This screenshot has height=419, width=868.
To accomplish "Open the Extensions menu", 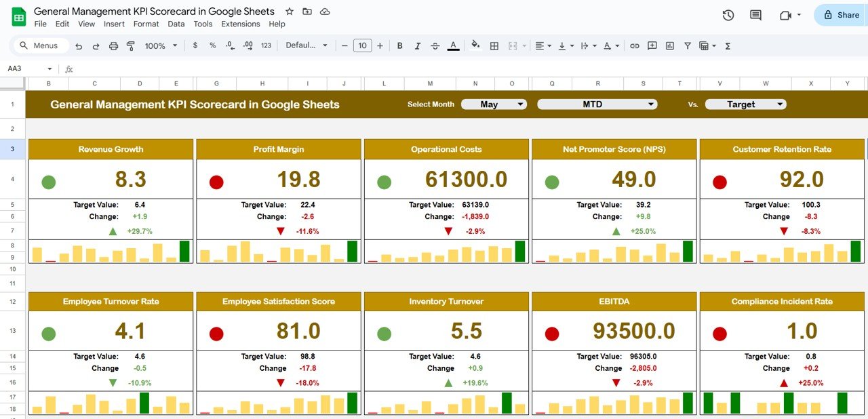I will coord(240,24).
